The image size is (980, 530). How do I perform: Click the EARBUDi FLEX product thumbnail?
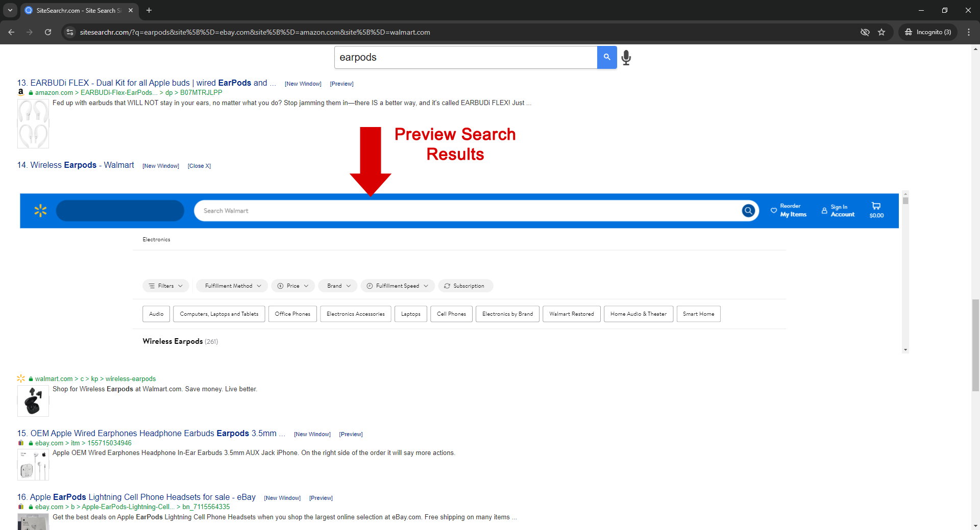tap(33, 123)
